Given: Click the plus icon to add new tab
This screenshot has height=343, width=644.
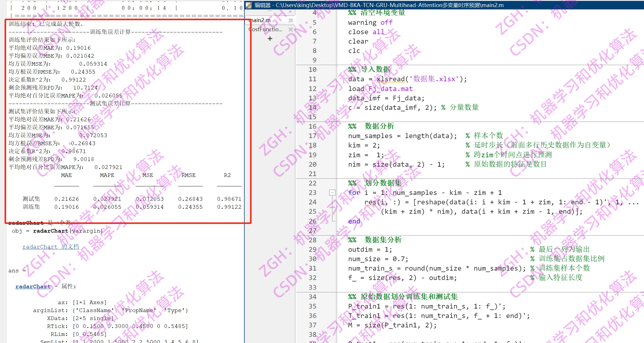Looking at the screenshot, I should 270,39.
